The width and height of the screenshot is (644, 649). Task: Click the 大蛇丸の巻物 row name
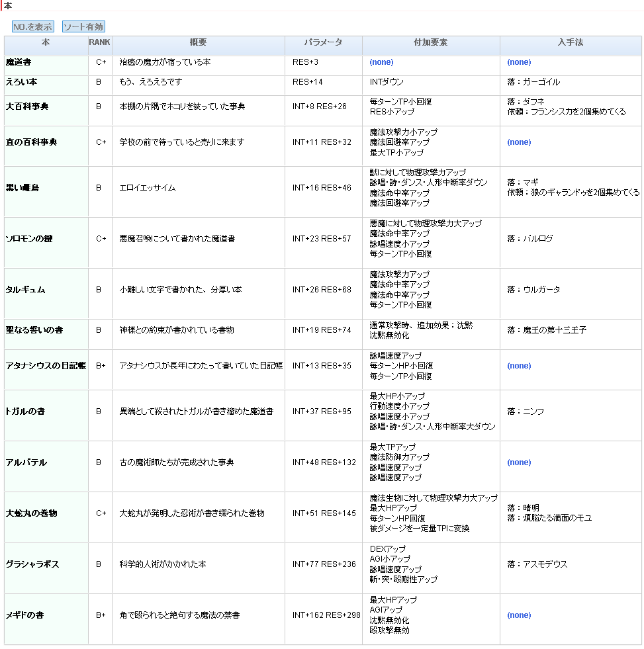pos(31,513)
